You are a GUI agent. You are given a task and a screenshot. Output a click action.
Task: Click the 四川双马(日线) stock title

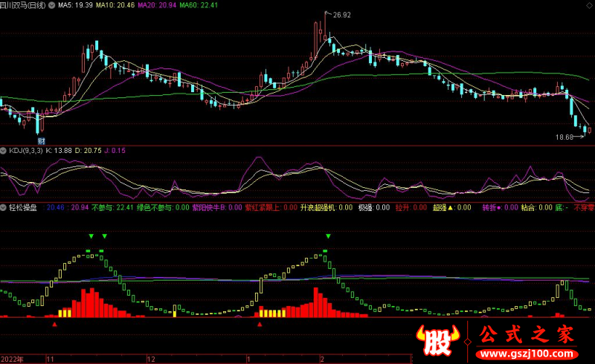[23, 5]
